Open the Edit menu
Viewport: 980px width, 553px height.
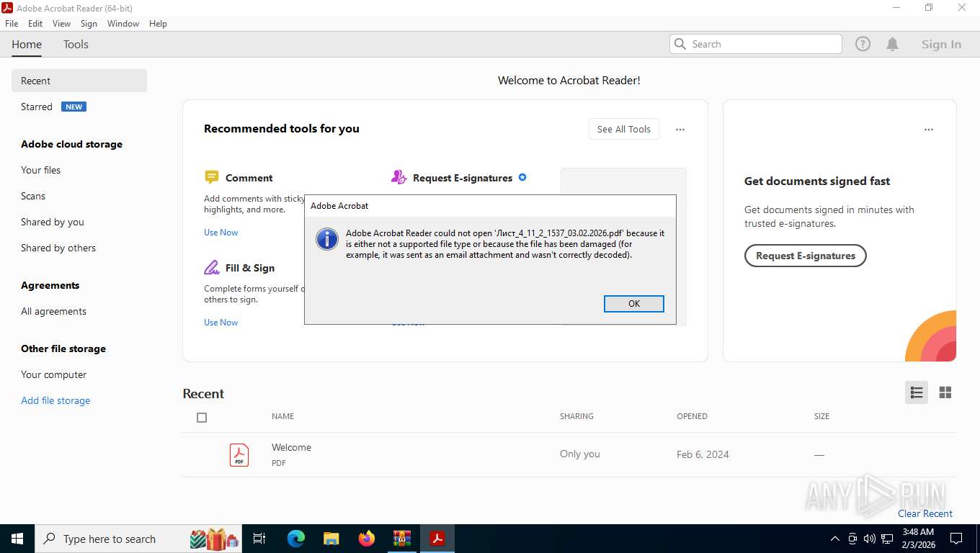tap(35, 24)
